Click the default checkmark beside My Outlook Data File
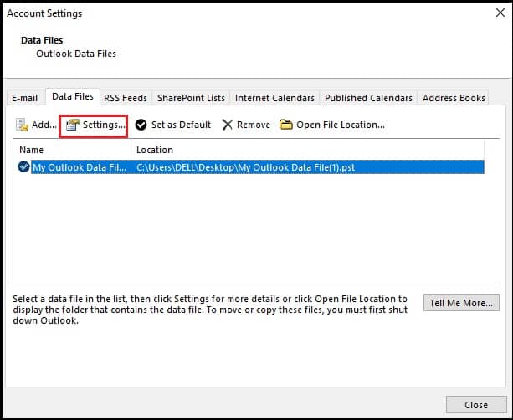513x420 pixels. tap(24, 166)
